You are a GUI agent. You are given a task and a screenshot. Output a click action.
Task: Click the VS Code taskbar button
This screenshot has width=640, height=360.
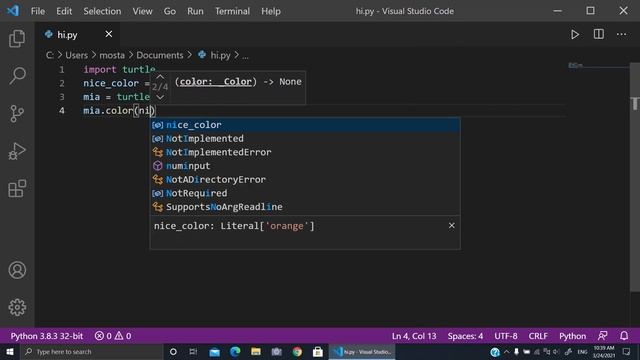click(x=362, y=352)
